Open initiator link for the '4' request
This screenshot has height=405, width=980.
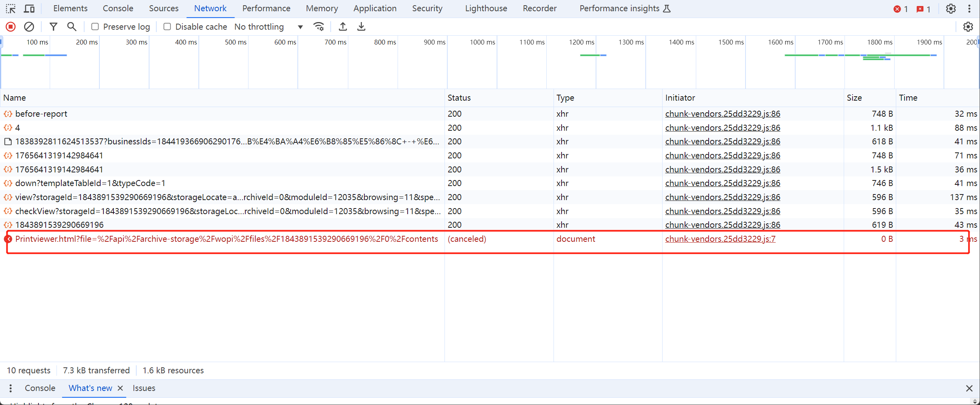click(x=723, y=128)
